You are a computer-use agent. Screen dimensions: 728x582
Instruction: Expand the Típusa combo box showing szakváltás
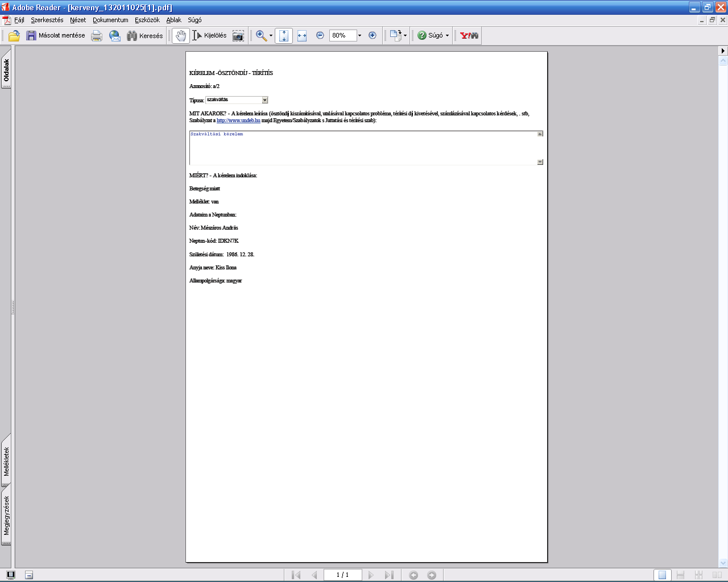pos(265,100)
